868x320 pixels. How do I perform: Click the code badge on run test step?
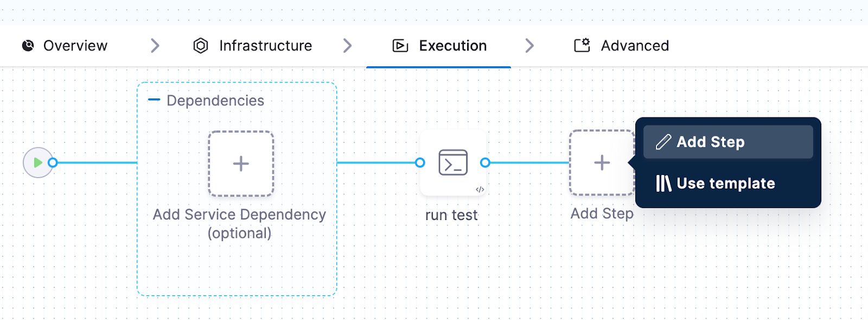point(480,190)
